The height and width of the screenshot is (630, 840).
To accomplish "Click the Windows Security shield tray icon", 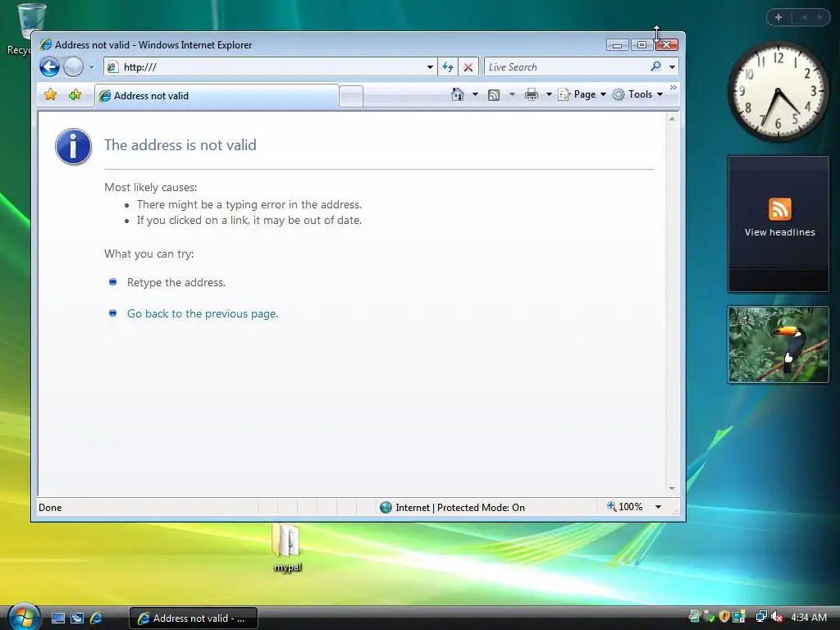I will [x=724, y=617].
